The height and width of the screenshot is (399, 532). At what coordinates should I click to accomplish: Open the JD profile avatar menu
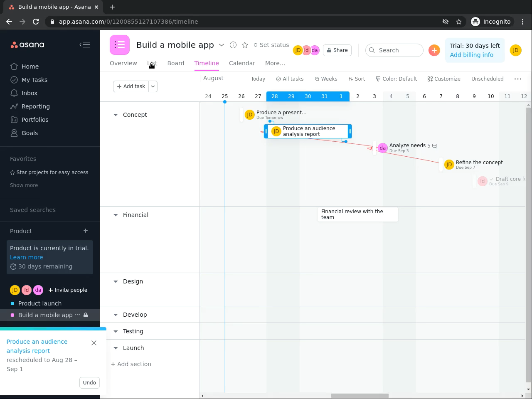[515, 50]
